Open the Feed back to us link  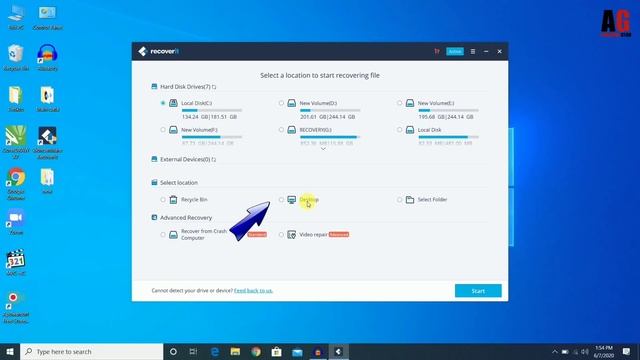pyautogui.click(x=253, y=291)
